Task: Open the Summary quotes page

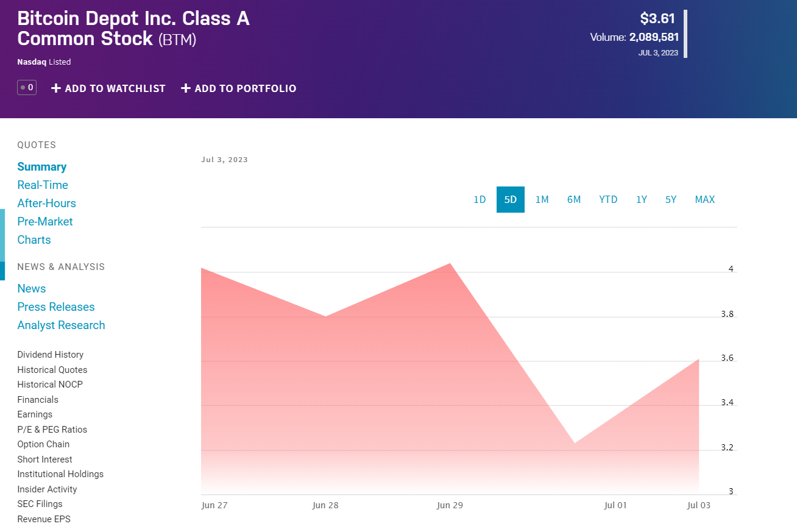Action: (42, 167)
